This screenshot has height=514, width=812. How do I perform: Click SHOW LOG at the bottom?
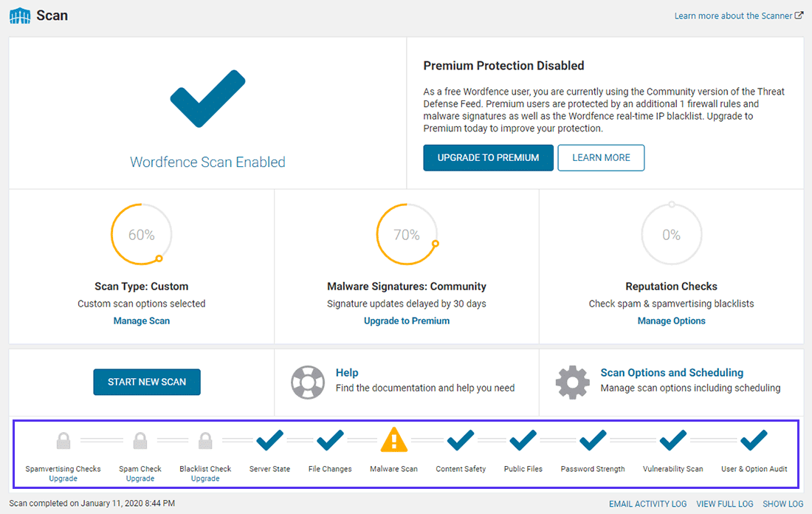782,504
